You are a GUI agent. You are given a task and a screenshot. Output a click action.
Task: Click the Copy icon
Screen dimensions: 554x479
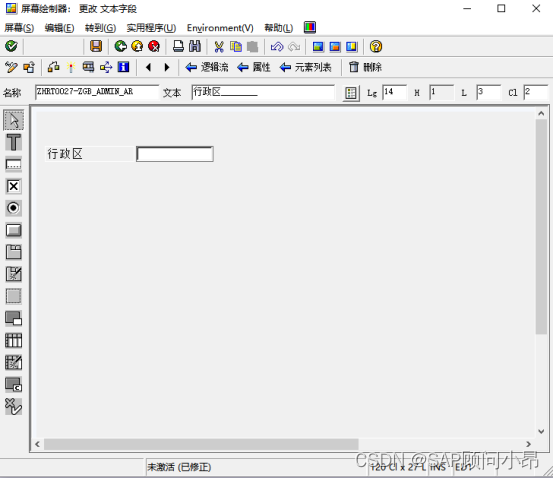pos(236,46)
